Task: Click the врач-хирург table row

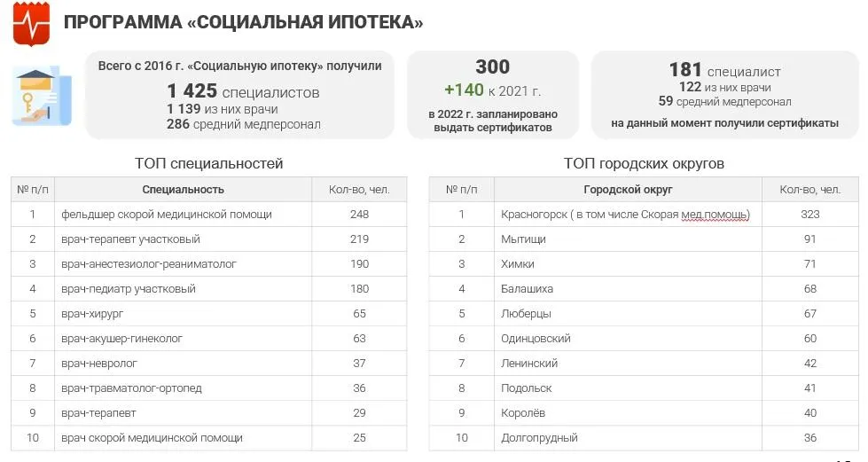Action: (x=208, y=314)
